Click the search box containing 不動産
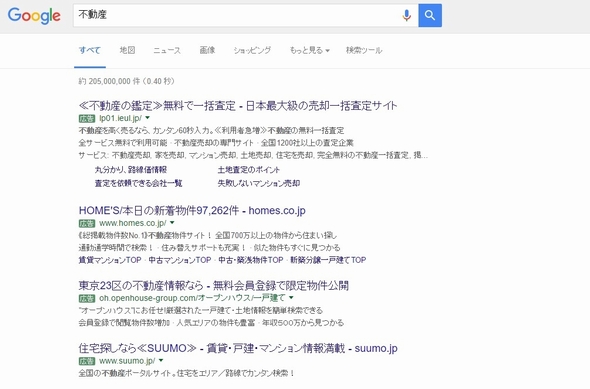The height and width of the screenshot is (389, 590). coord(237,15)
